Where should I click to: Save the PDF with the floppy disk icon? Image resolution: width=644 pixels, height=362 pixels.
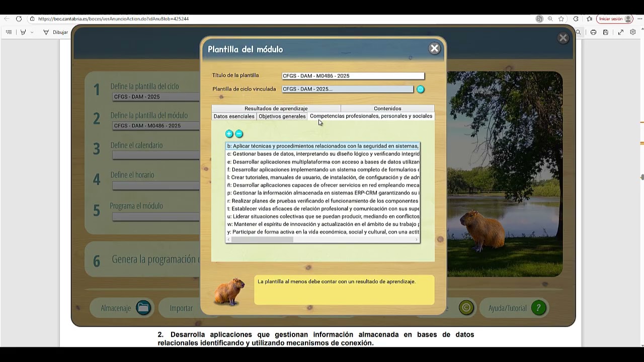(x=605, y=32)
